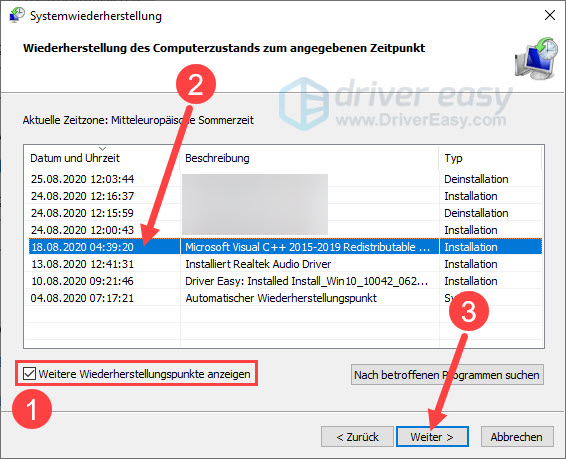Click Driver Easy: Installed Install_Win10 description

(x=306, y=281)
